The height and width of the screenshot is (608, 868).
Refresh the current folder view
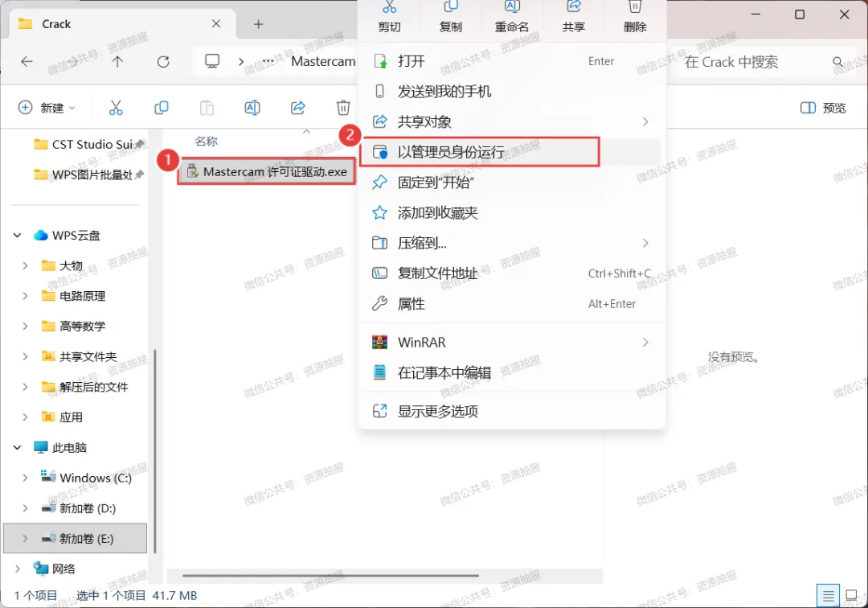click(x=162, y=61)
